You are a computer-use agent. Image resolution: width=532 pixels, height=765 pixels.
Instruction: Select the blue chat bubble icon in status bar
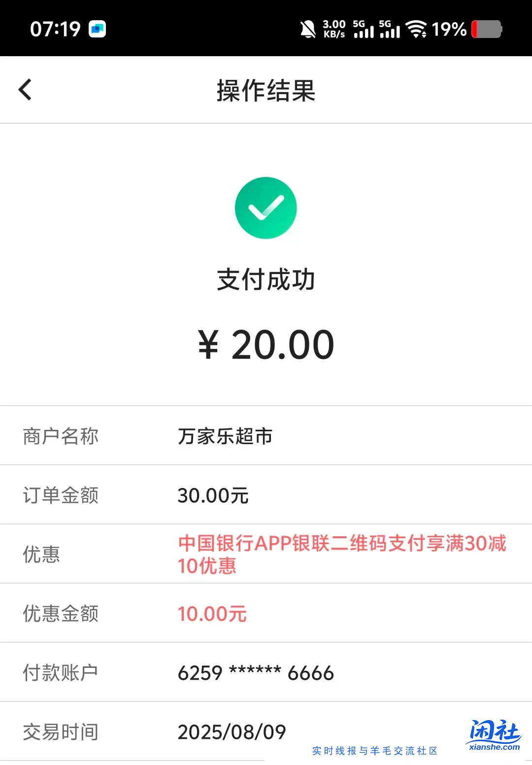(99, 29)
